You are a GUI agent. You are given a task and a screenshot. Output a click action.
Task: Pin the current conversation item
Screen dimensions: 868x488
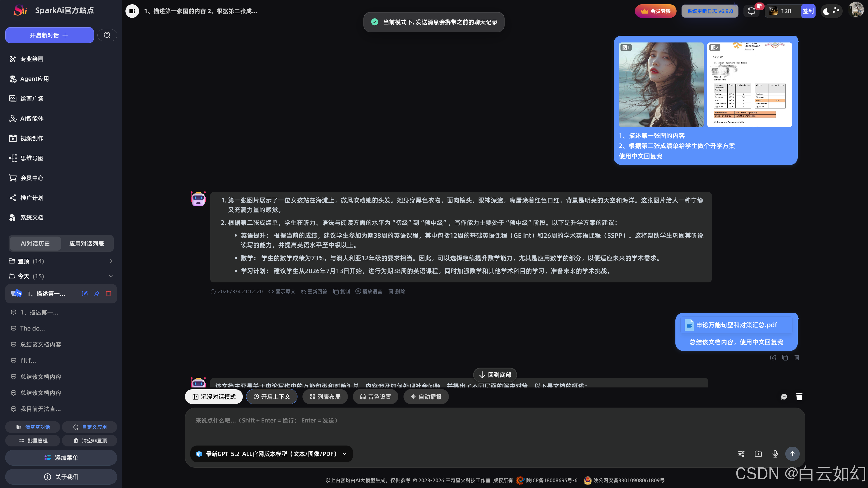click(x=97, y=293)
